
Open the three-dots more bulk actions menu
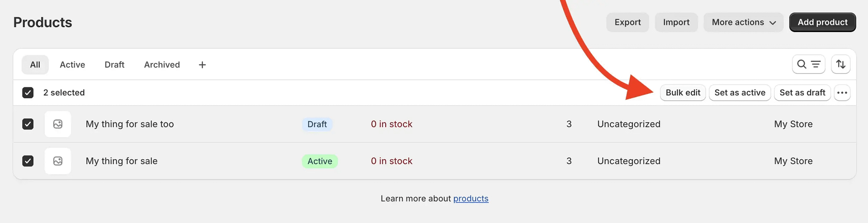842,93
